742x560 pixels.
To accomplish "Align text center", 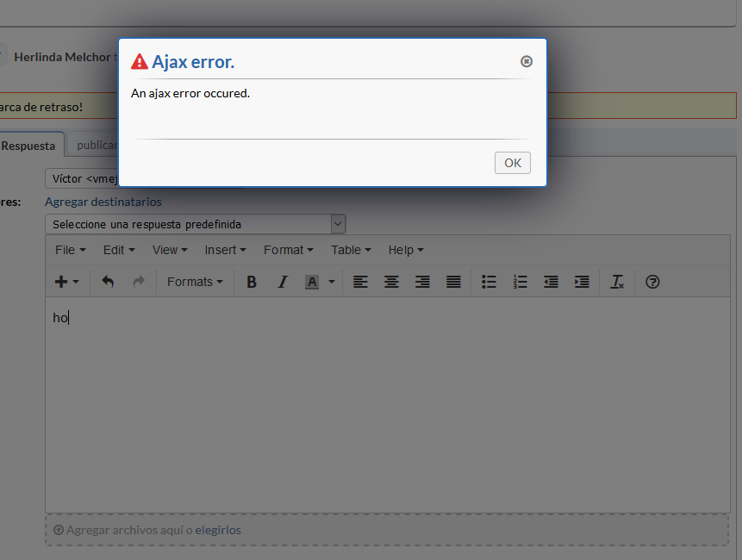I will pyautogui.click(x=391, y=282).
